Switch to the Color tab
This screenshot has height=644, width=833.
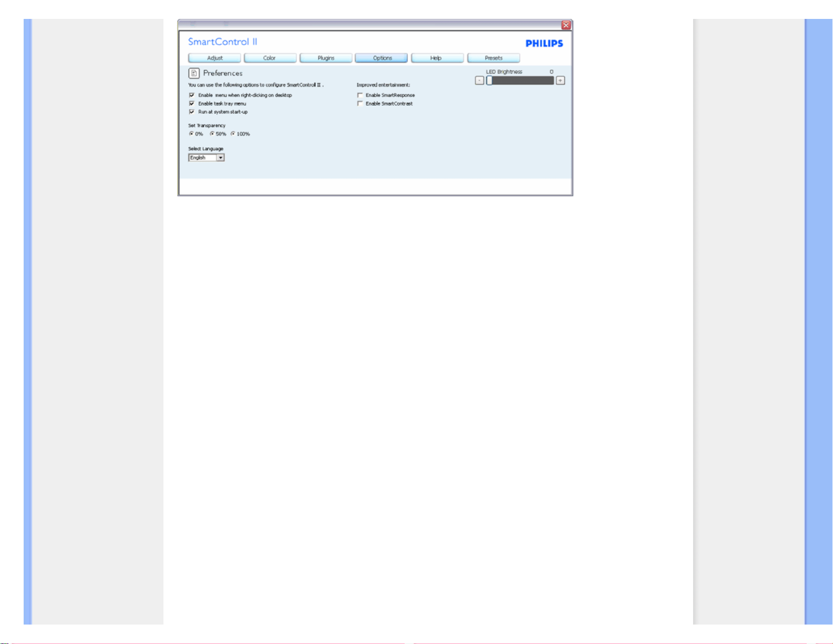tap(270, 58)
